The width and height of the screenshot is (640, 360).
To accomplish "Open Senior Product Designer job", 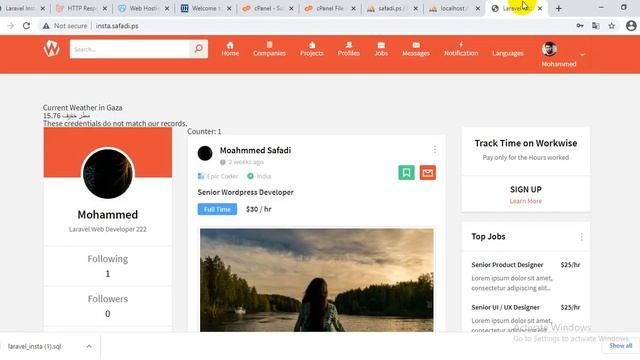I will (x=507, y=265).
